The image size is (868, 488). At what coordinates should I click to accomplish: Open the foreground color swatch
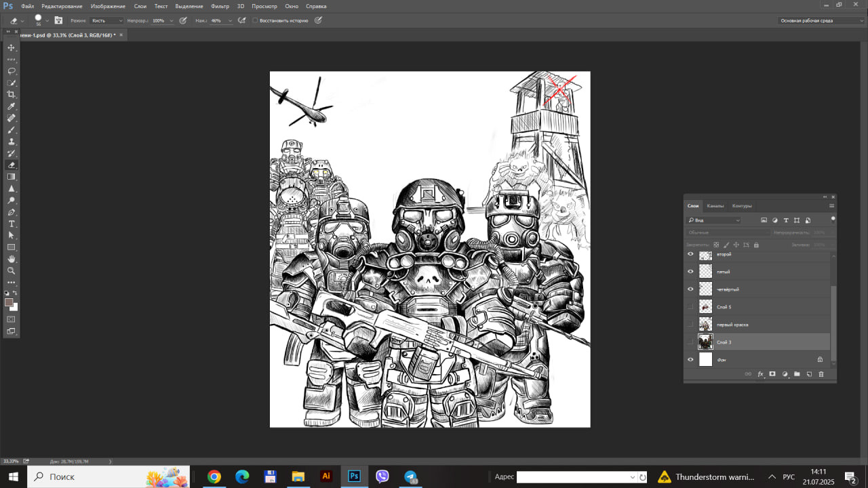point(9,302)
